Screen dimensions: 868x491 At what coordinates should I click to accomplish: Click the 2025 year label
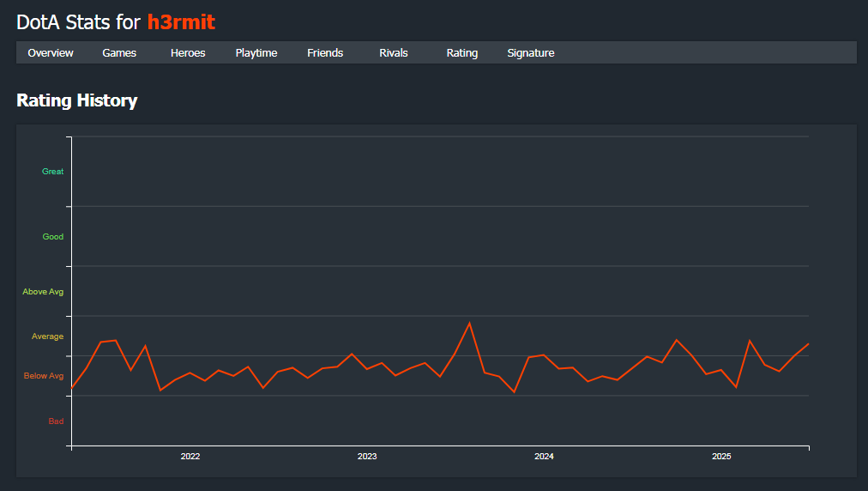coord(721,456)
